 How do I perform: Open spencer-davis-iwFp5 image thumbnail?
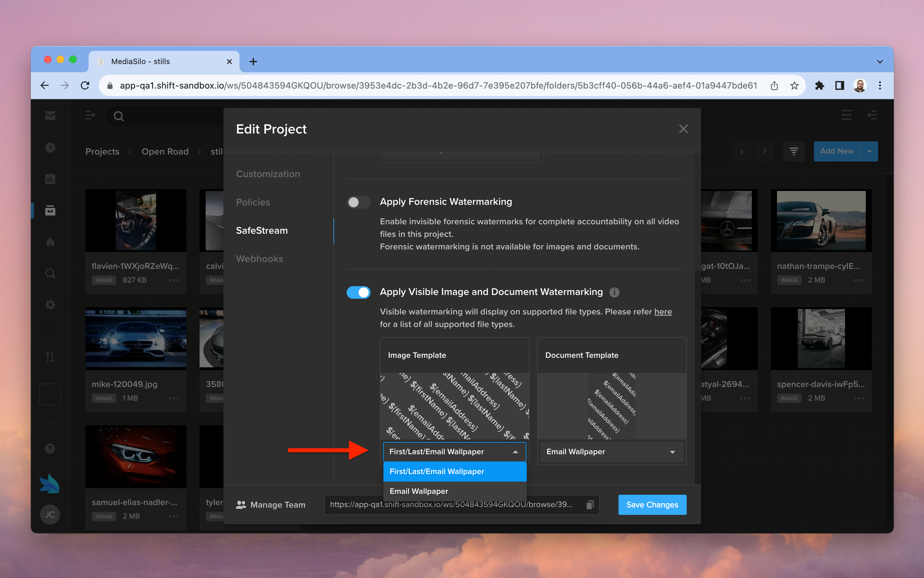coord(821,339)
